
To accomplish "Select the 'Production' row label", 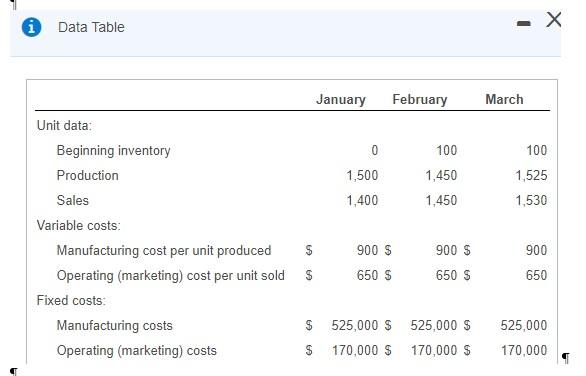I will click(x=87, y=176).
